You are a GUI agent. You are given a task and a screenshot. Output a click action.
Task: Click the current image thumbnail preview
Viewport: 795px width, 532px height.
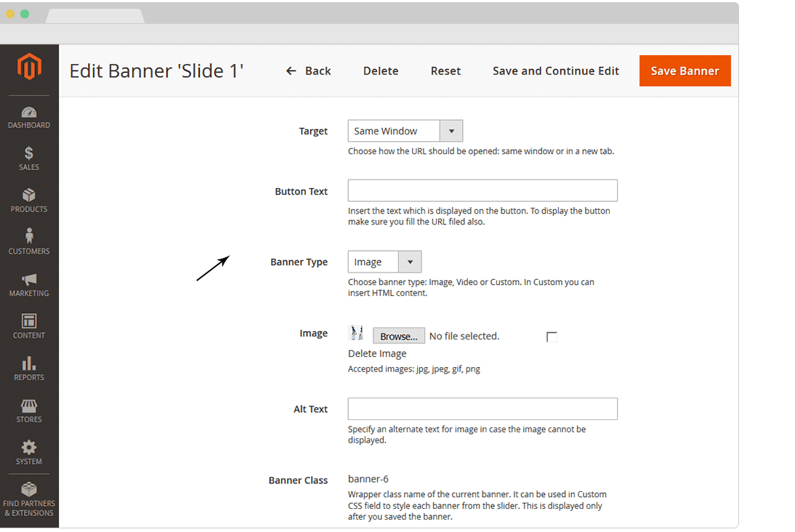click(357, 333)
